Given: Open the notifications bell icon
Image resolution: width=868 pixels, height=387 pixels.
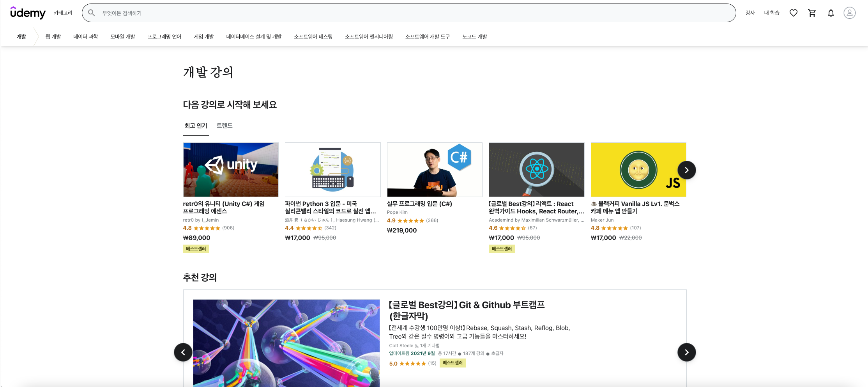Looking at the screenshot, I should point(831,13).
